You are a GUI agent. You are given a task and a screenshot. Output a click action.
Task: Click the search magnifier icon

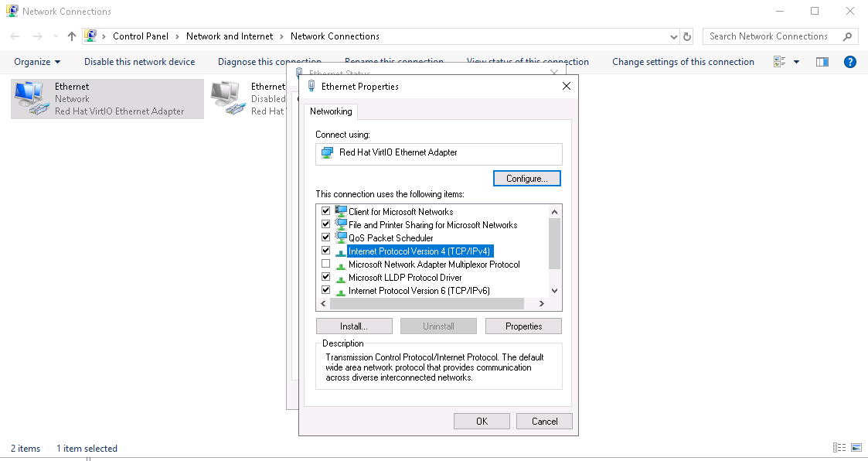pyautogui.click(x=847, y=36)
